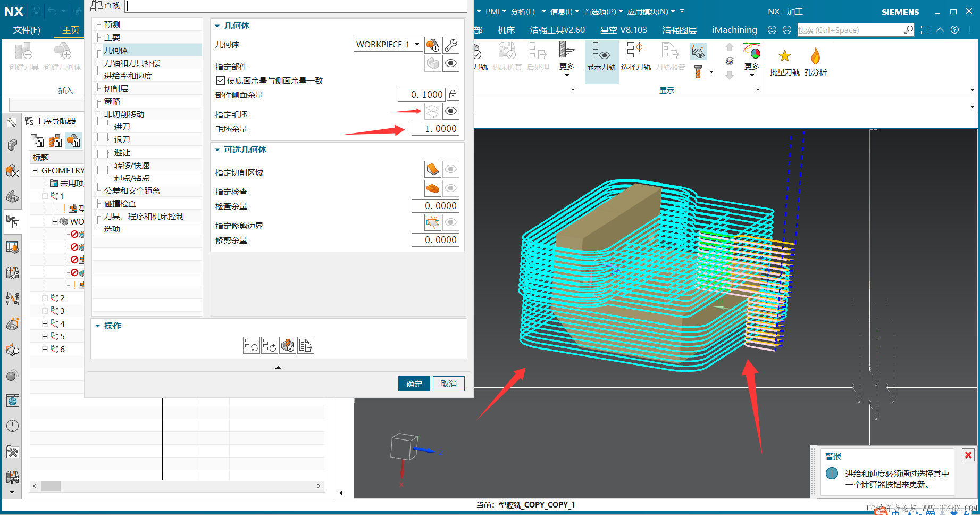
Task: Collapse the 可选几何体 section
Action: click(217, 150)
